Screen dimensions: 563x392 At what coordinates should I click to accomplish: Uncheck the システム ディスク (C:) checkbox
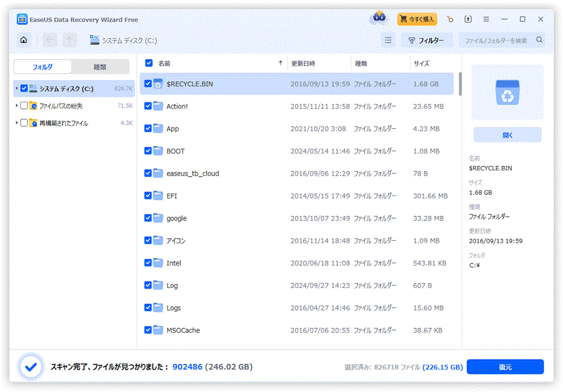click(24, 88)
